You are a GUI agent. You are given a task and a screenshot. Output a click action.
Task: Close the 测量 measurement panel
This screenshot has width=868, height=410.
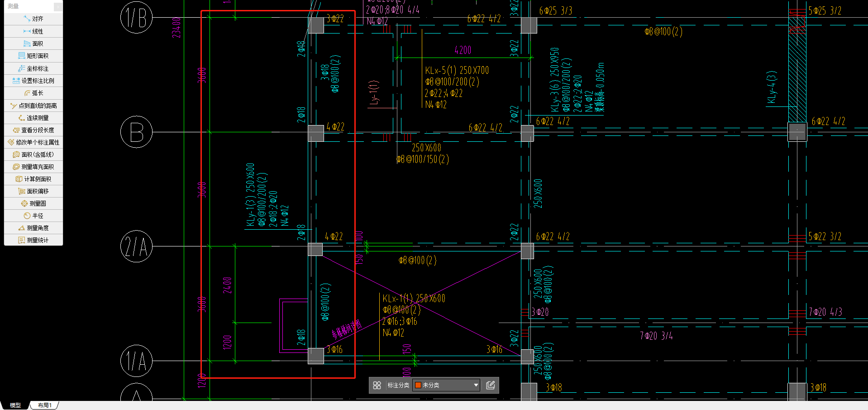(x=58, y=6)
